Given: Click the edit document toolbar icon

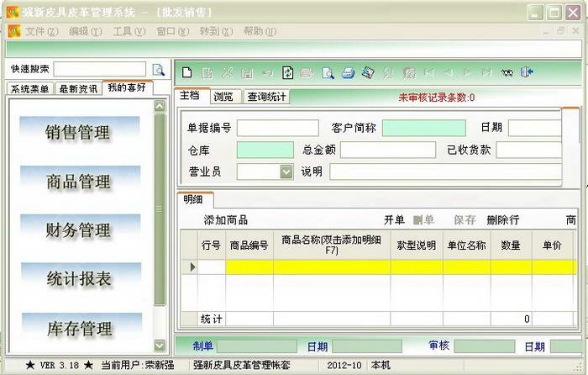Looking at the screenshot, I should click(207, 72).
